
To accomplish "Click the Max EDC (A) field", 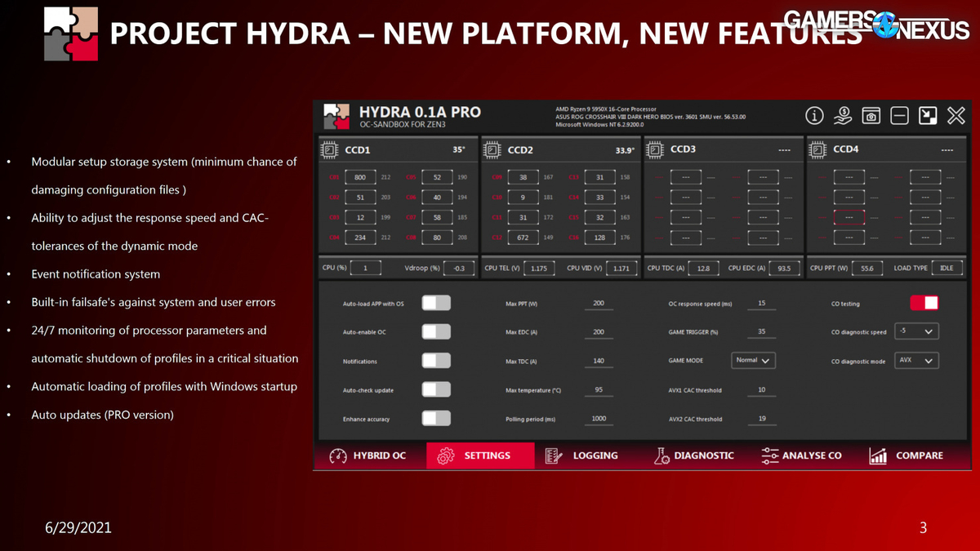I will (599, 332).
